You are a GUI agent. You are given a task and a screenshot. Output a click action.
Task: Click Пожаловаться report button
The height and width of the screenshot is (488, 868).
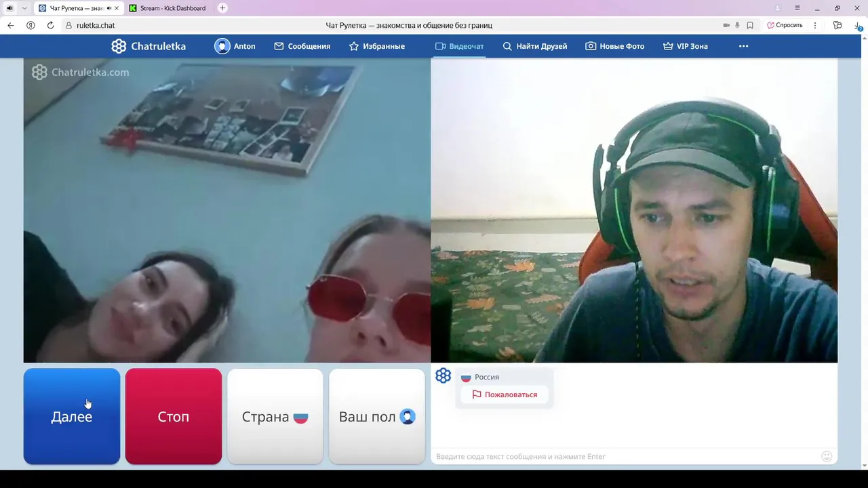pos(505,394)
